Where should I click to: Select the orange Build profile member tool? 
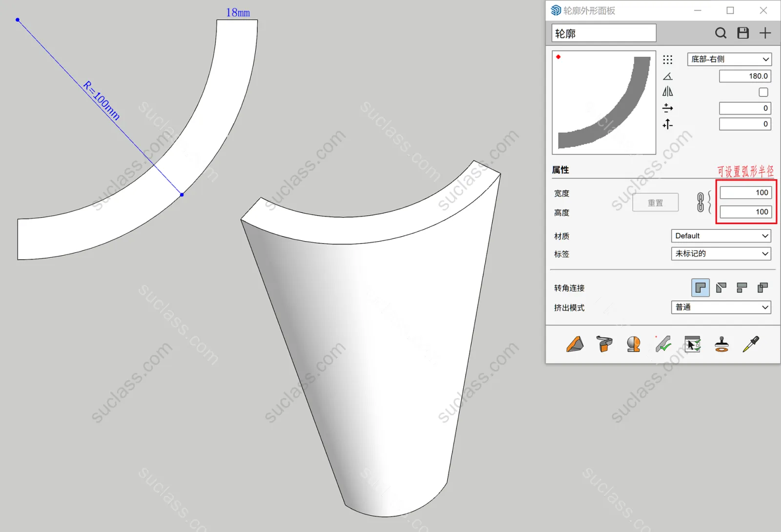575,344
